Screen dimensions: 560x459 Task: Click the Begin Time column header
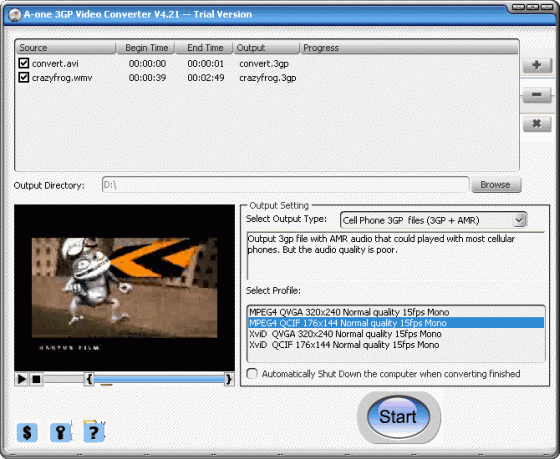146,48
